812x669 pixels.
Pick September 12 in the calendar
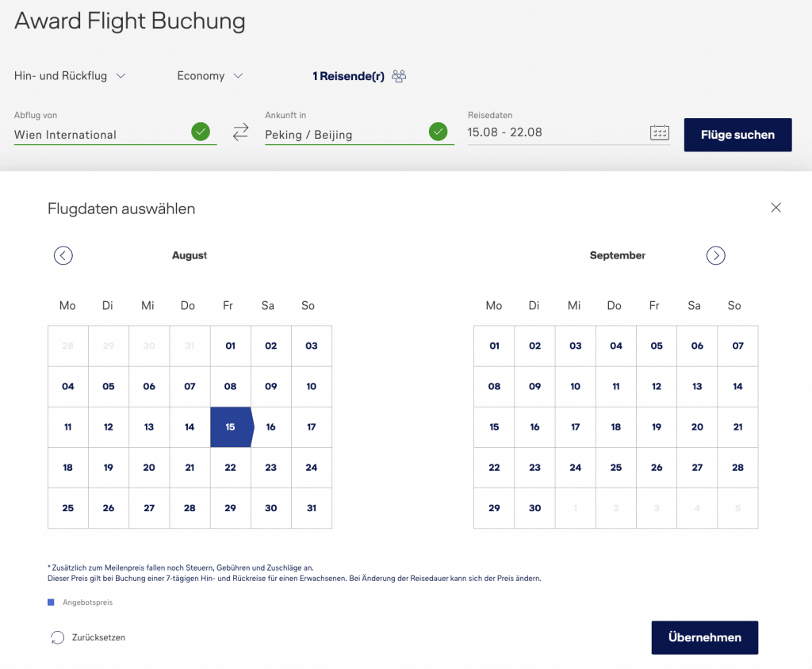(657, 387)
